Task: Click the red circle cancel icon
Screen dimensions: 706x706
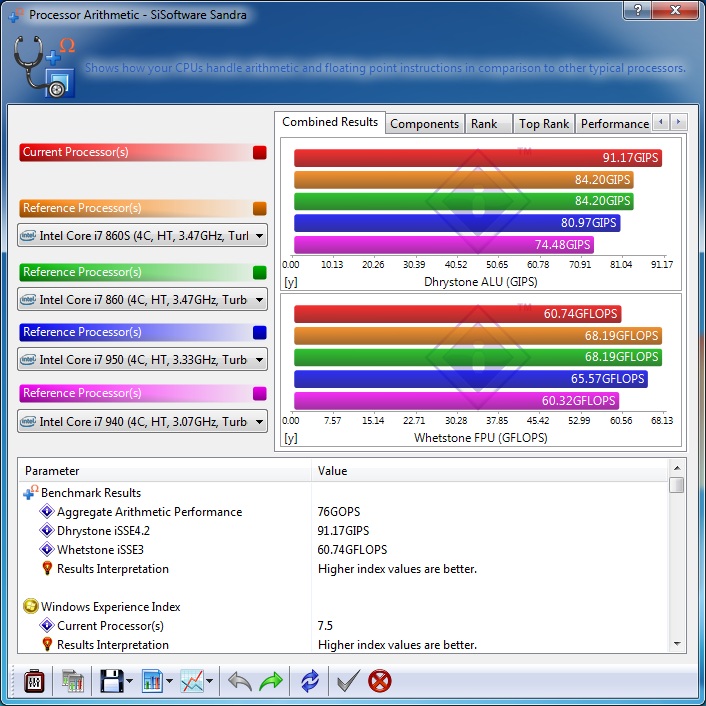Action: [380, 681]
